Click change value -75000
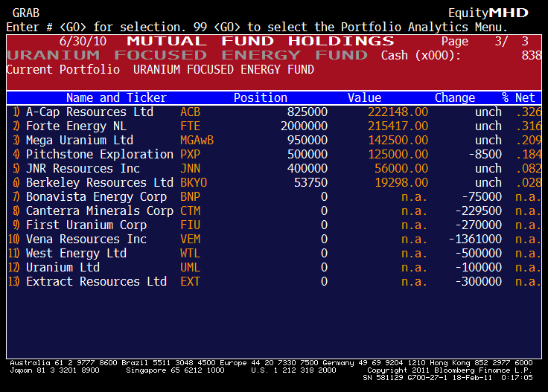 point(482,197)
